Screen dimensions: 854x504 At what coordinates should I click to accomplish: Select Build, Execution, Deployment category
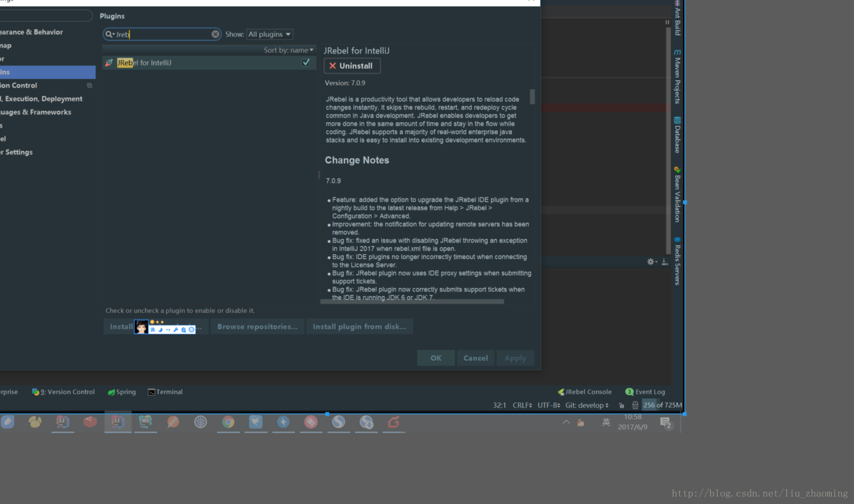click(x=42, y=99)
